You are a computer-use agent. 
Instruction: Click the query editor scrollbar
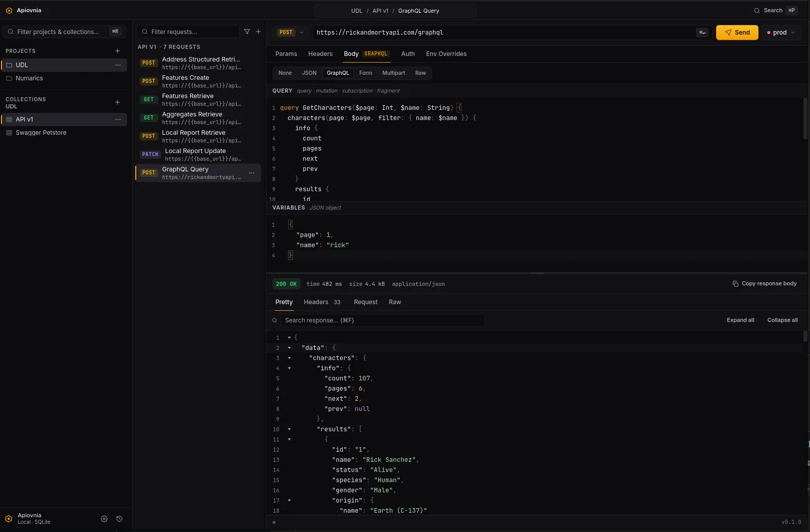[805, 119]
